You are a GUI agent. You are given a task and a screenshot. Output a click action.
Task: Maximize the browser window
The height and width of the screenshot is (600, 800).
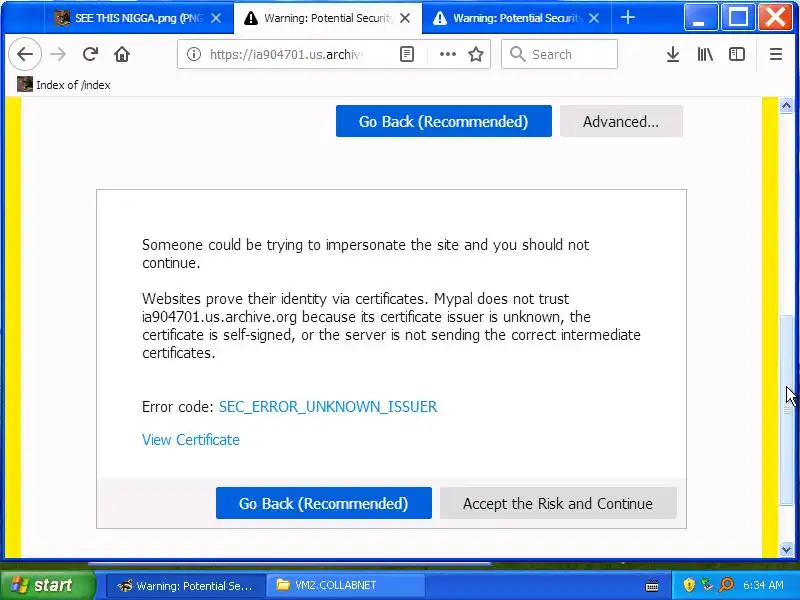[x=737, y=18]
